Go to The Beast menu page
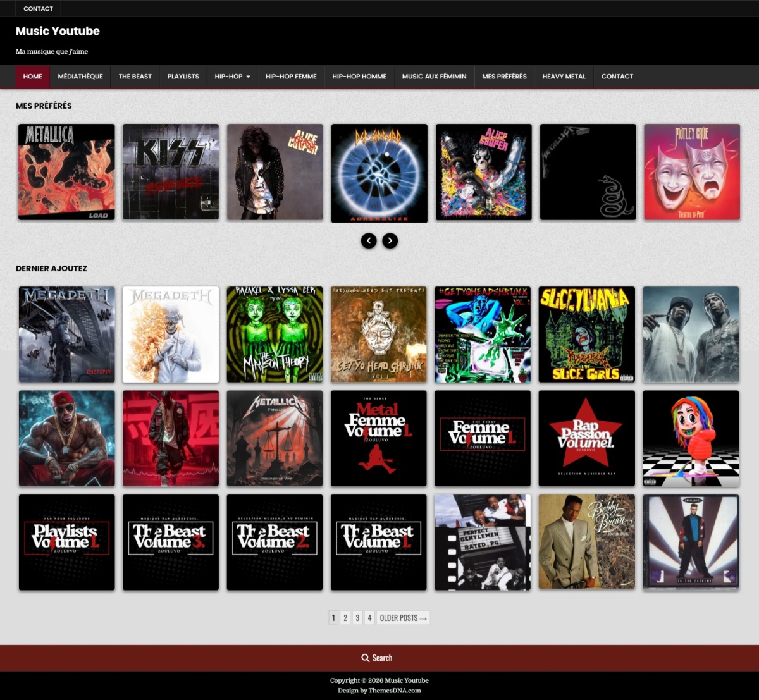 (135, 77)
